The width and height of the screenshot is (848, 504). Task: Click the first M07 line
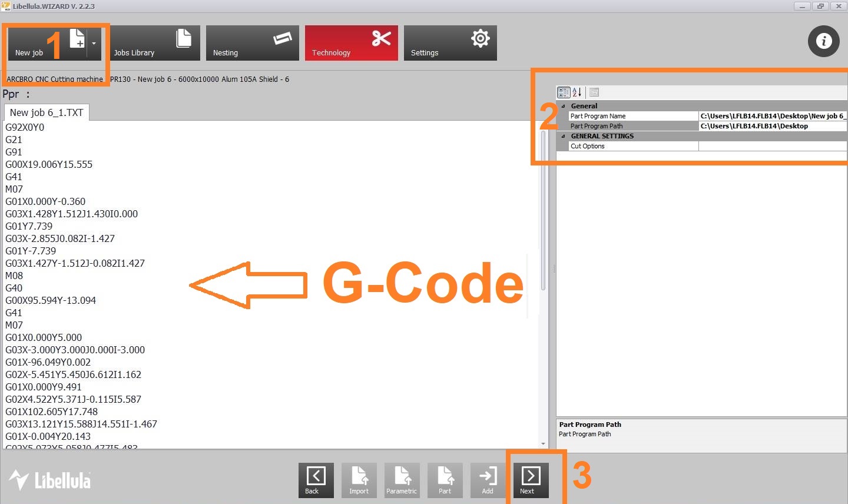tap(14, 189)
